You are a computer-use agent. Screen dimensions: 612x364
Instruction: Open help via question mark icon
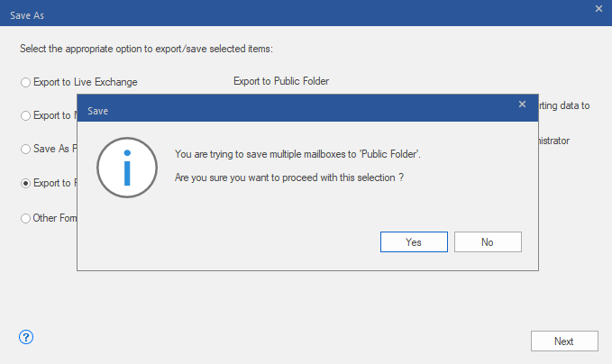[x=26, y=337]
